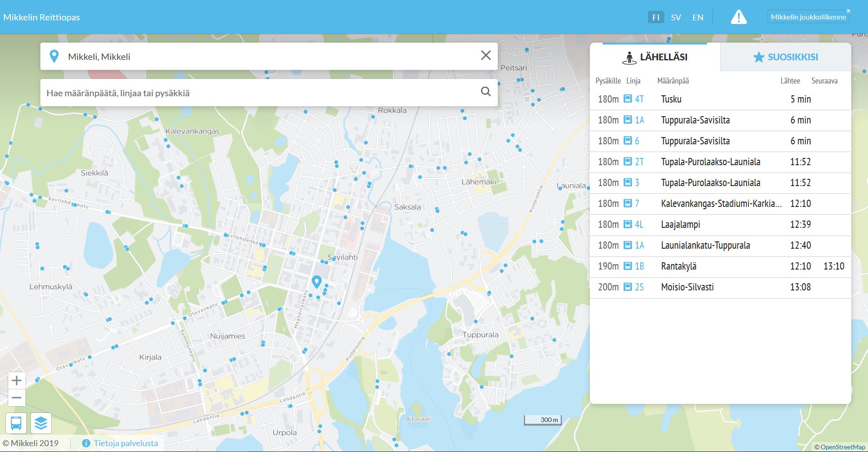Select the FI language option

tap(656, 18)
